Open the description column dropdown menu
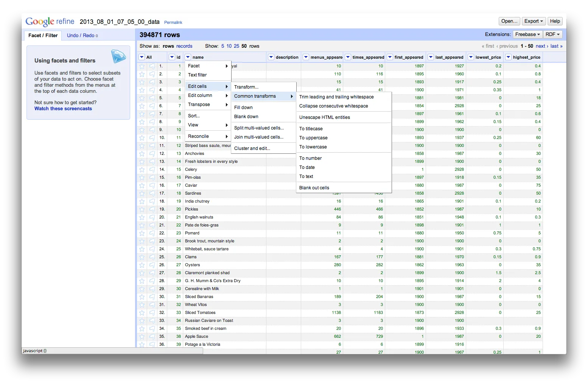Screen dimensions: 588x384 271,57
